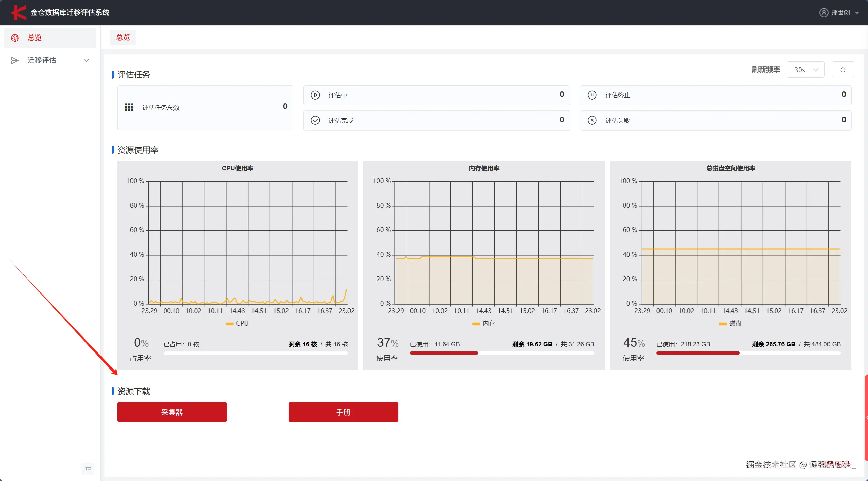Toggle the CPU legend marker
The image size is (868, 481).
[x=230, y=324]
